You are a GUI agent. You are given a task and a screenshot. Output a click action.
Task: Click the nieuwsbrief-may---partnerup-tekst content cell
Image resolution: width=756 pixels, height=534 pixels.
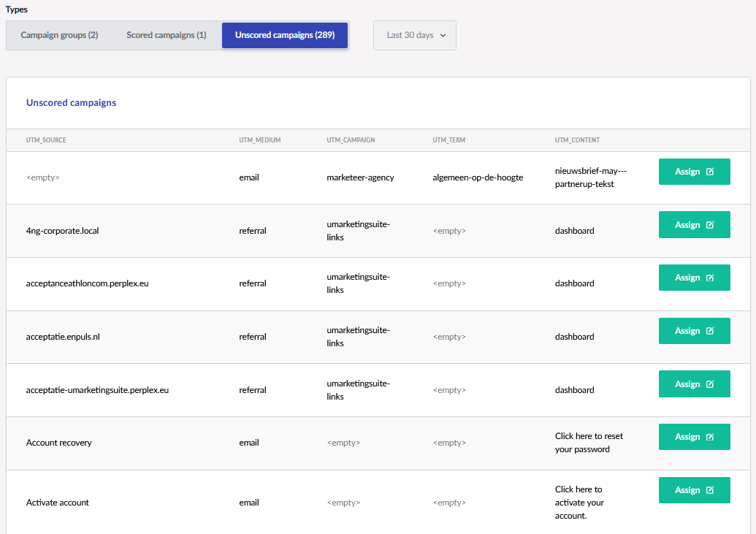pos(591,178)
